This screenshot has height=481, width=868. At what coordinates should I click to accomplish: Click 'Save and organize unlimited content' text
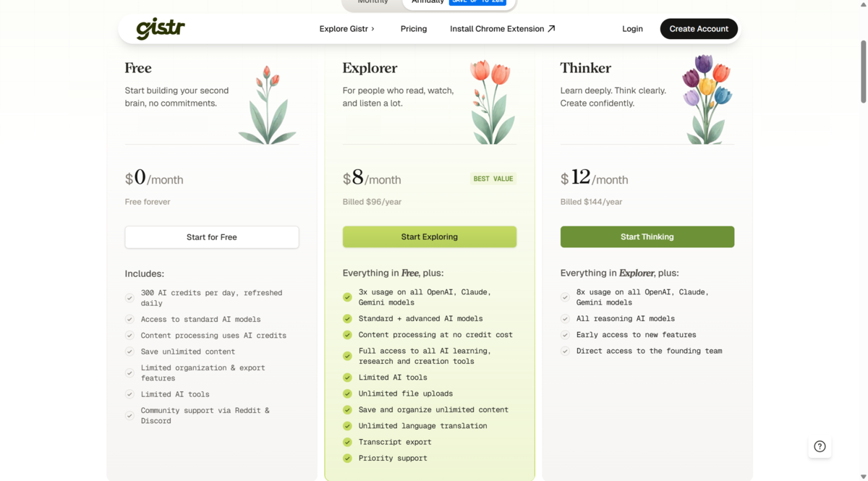(433, 410)
